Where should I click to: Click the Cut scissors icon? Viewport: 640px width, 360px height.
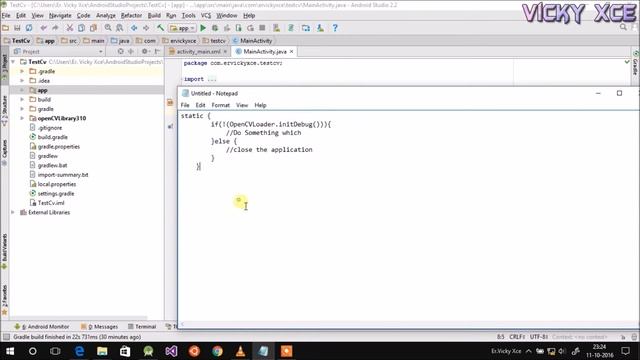pyautogui.click(x=70, y=28)
